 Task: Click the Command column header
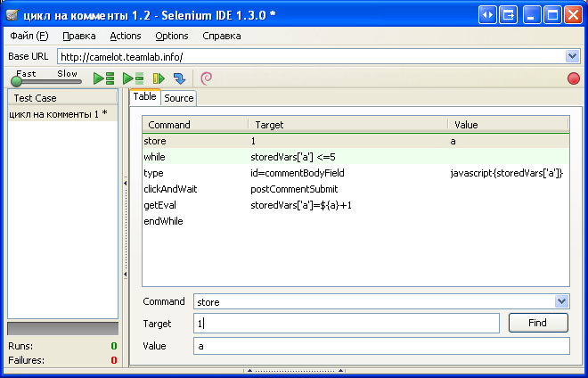(x=195, y=125)
